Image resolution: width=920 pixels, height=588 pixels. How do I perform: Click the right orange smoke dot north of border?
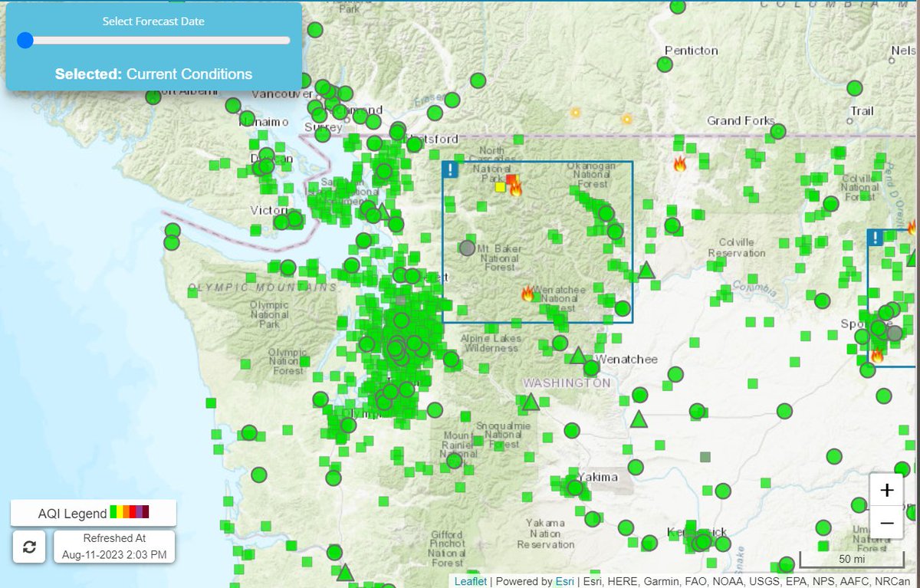[x=626, y=119]
